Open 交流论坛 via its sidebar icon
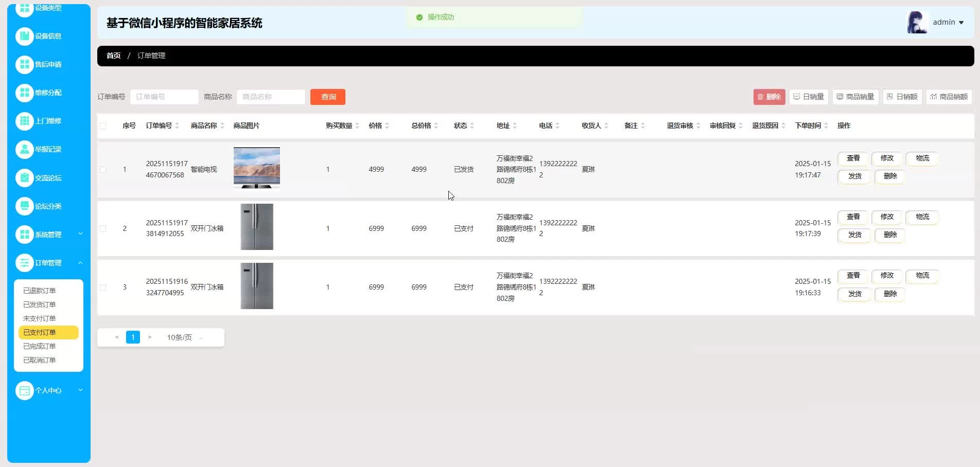Screen dimensions: 980x467 [24, 178]
